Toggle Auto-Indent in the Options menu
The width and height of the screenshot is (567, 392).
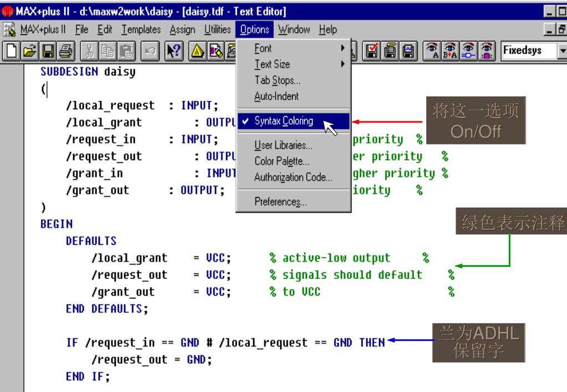coord(293,96)
